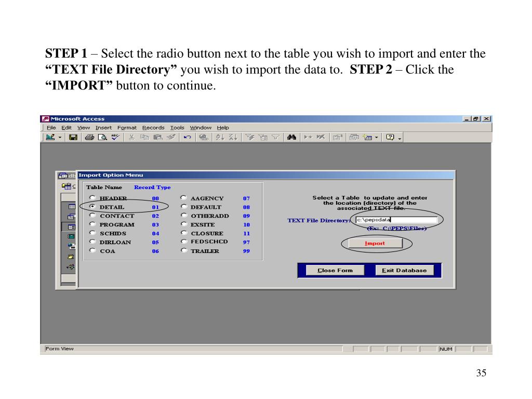Click the Sort Ascending icon

point(220,137)
